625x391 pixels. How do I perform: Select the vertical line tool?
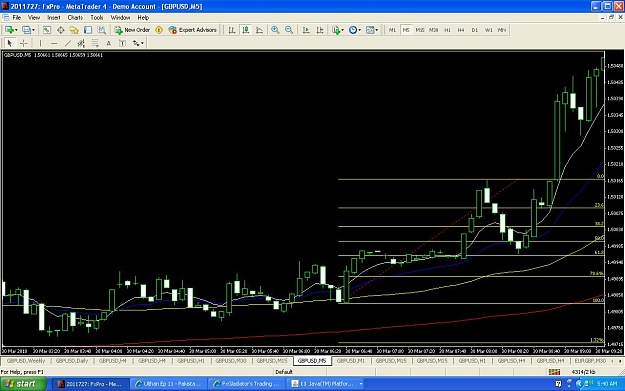click(x=40, y=43)
